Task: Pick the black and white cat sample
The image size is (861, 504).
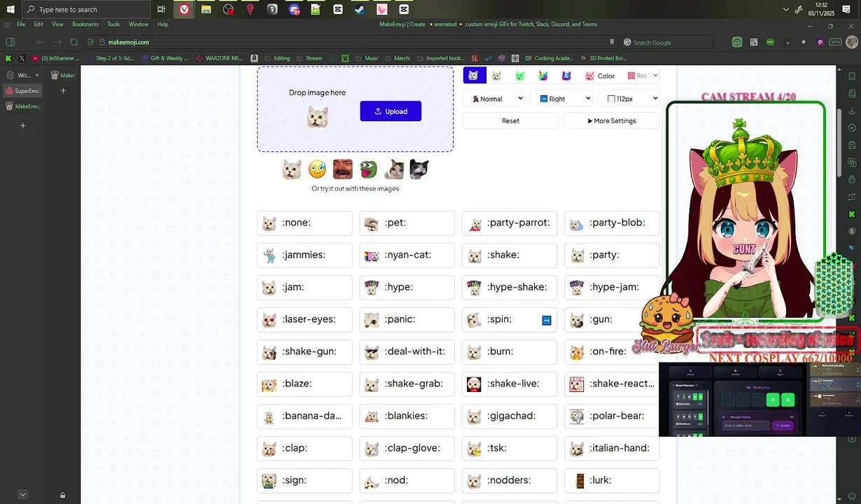Action: coord(419,169)
